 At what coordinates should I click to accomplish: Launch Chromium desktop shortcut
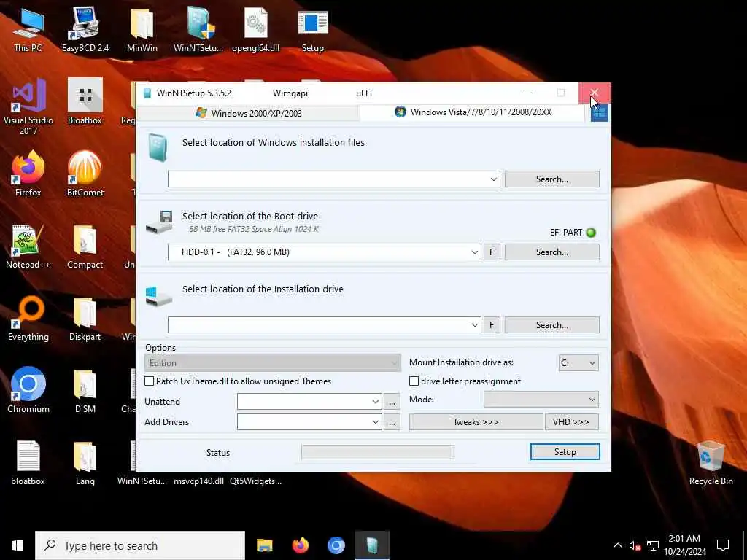click(x=28, y=391)
